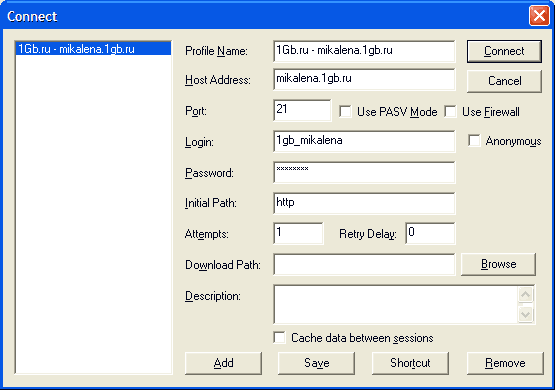
Task: Focus the Download Path field
Action: pos(364,264)
